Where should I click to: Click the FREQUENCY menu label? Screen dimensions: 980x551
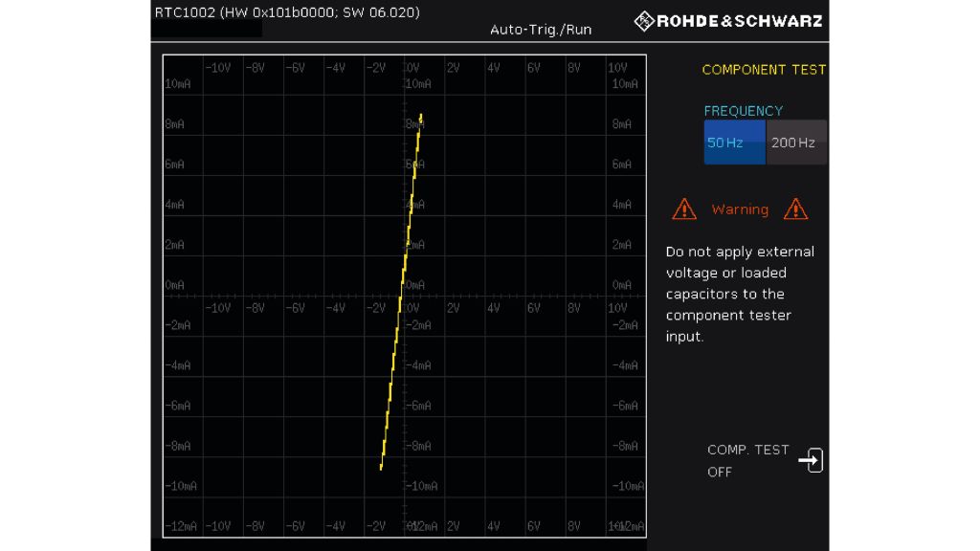point(743,111)
